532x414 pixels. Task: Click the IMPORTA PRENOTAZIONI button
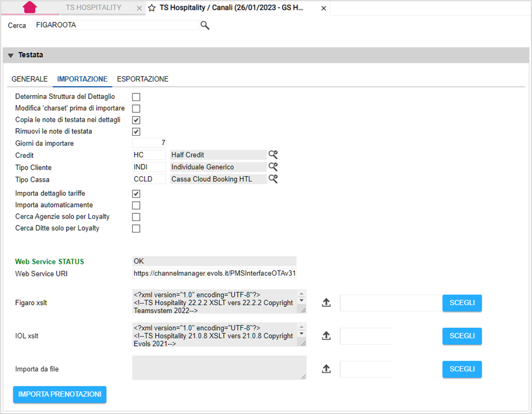[x=60, y=395]
